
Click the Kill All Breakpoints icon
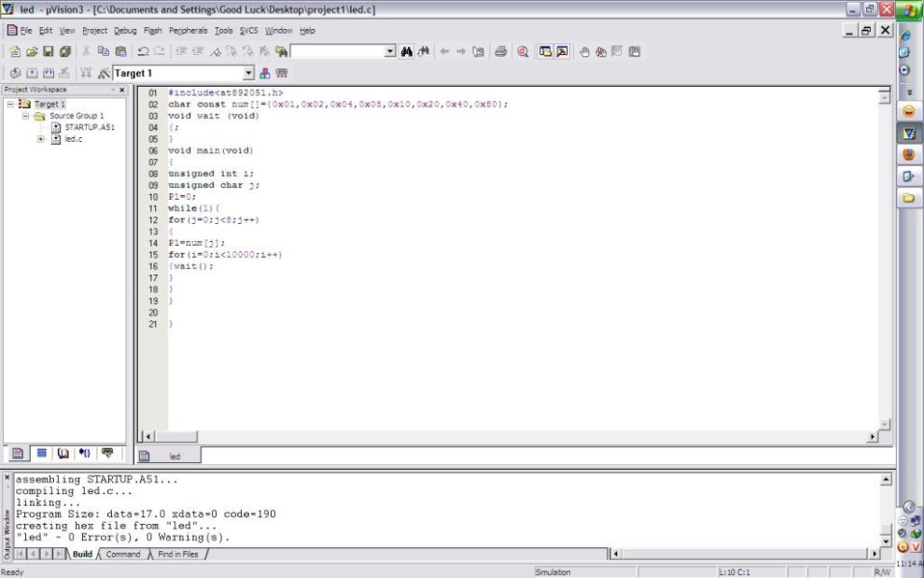[600, 52]
